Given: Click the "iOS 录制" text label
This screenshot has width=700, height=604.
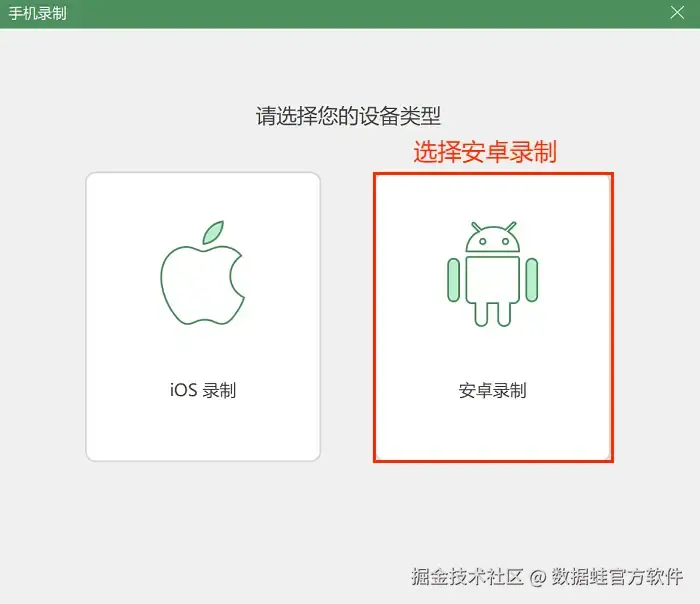Looking at the screenshot, I should coord(203,390).
